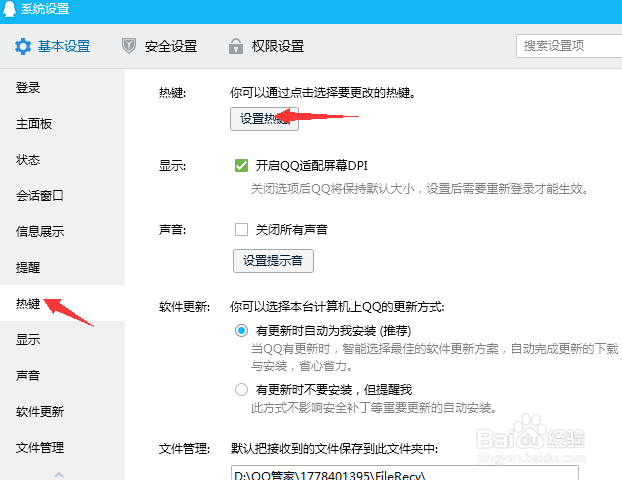Click the 热键: section label
The image size is (622, 480).
173,92
